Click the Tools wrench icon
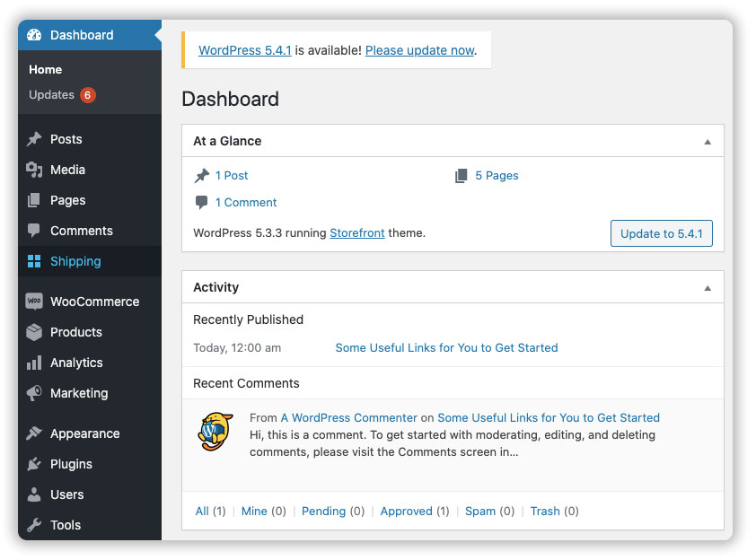Screen dimensions: 756x560 [x=34, y=525]
